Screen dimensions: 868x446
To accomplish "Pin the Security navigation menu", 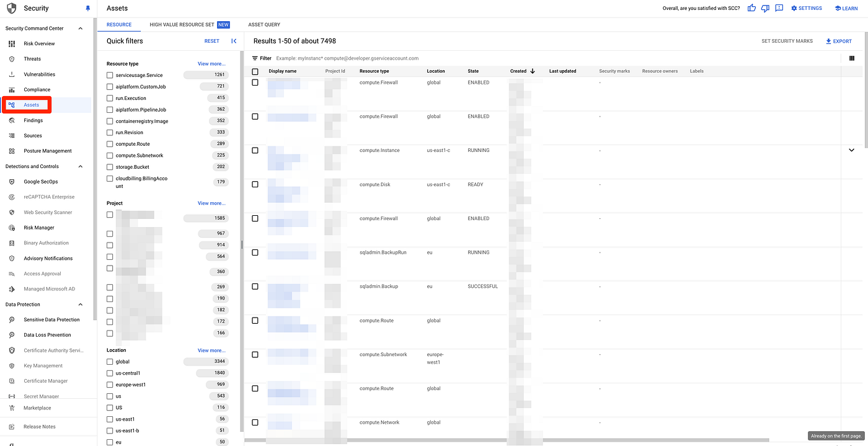I will click(87, 9).
